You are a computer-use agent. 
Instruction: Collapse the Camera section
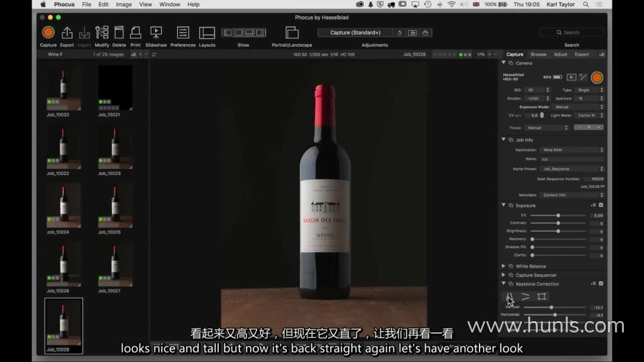pos(504,63)
